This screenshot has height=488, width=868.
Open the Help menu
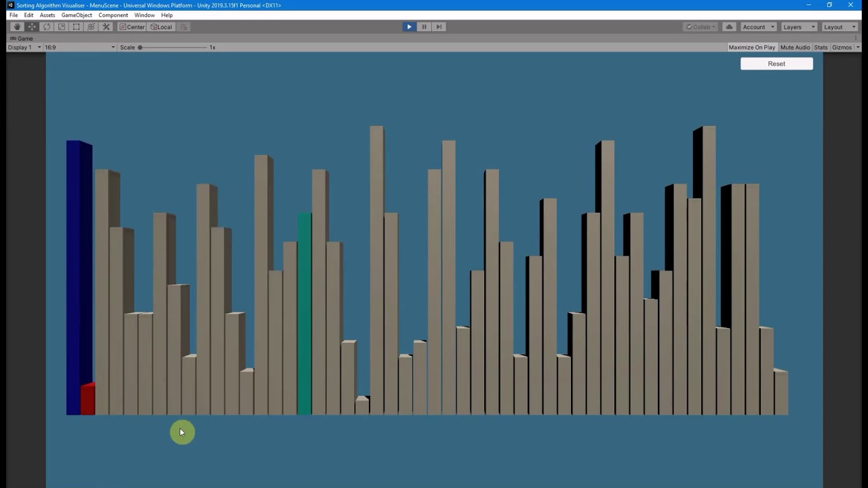(167, 15)
